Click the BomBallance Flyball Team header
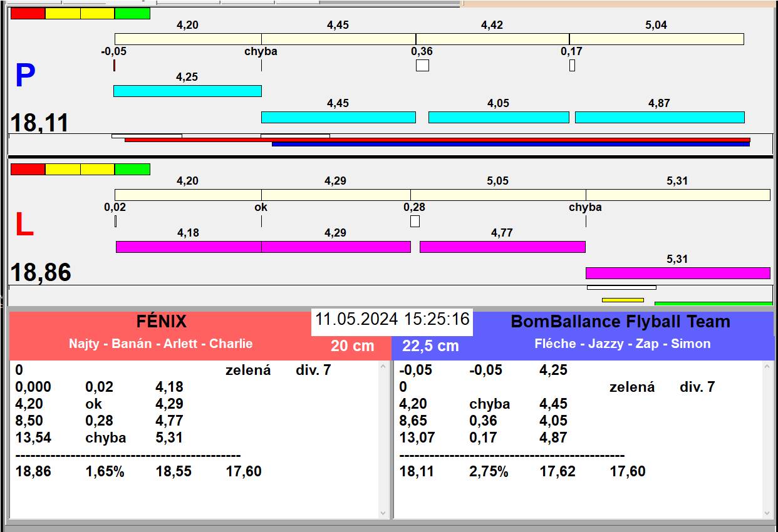 pyautogui.click(x=620, y=322)
